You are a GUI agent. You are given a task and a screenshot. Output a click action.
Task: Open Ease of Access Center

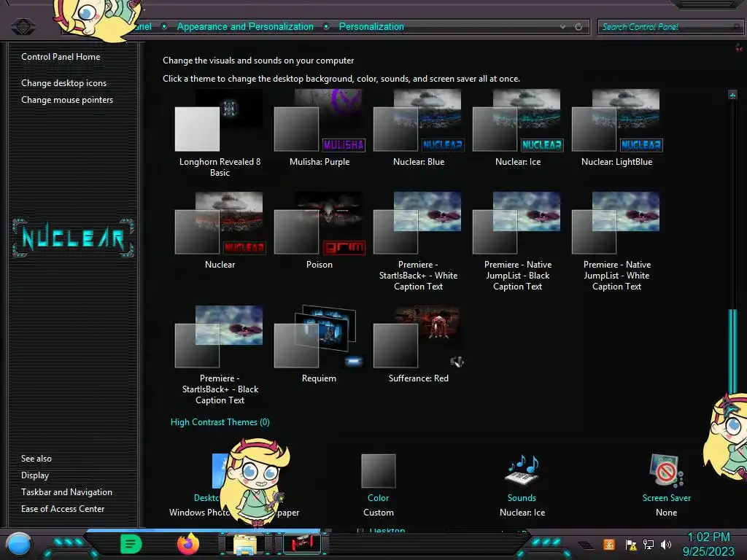pos(63,508)
